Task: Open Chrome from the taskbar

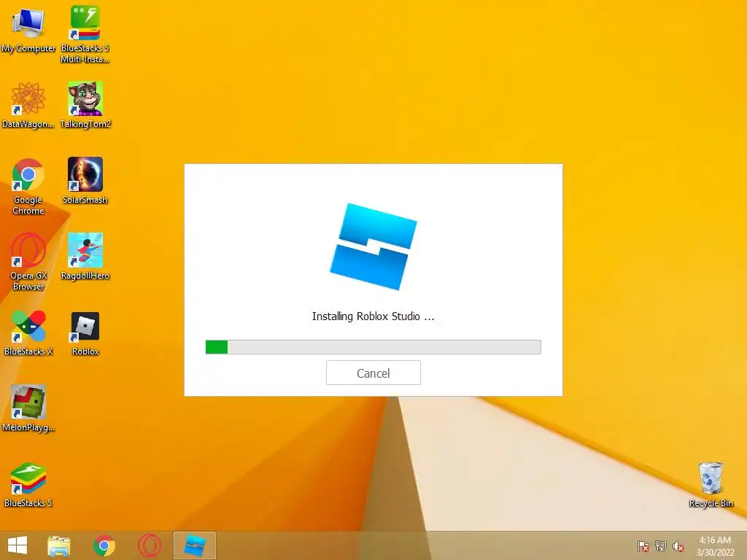Action: (x=104, y=545)
